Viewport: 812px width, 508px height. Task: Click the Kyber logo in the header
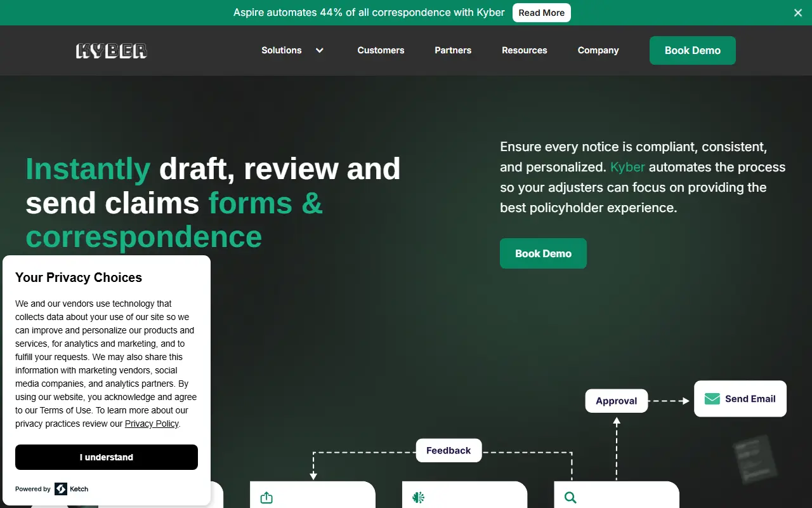point(112,51)
